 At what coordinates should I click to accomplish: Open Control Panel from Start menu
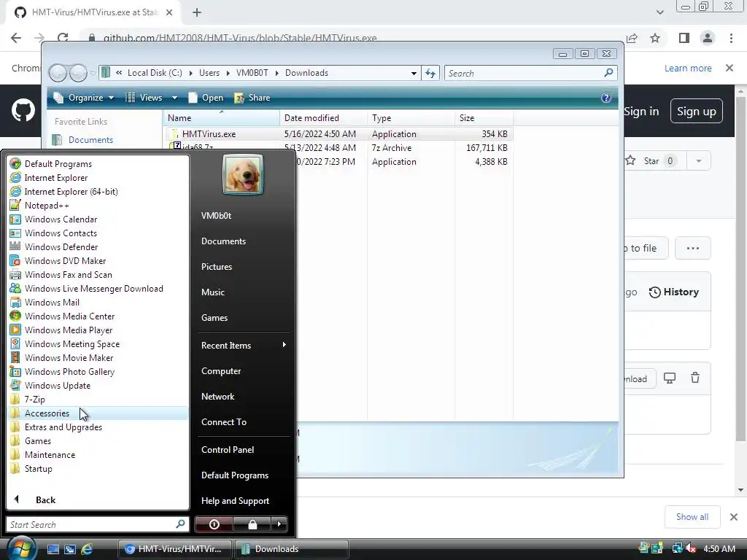[228, 449]
